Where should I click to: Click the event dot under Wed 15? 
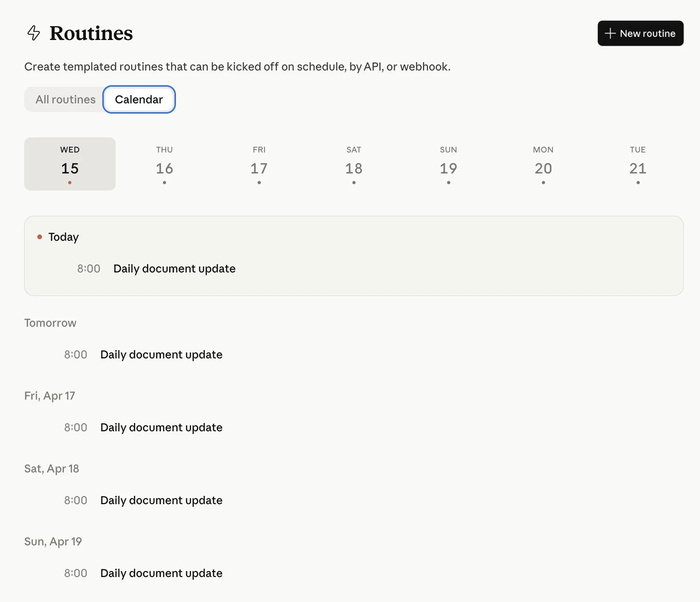[x=70, y=183]
